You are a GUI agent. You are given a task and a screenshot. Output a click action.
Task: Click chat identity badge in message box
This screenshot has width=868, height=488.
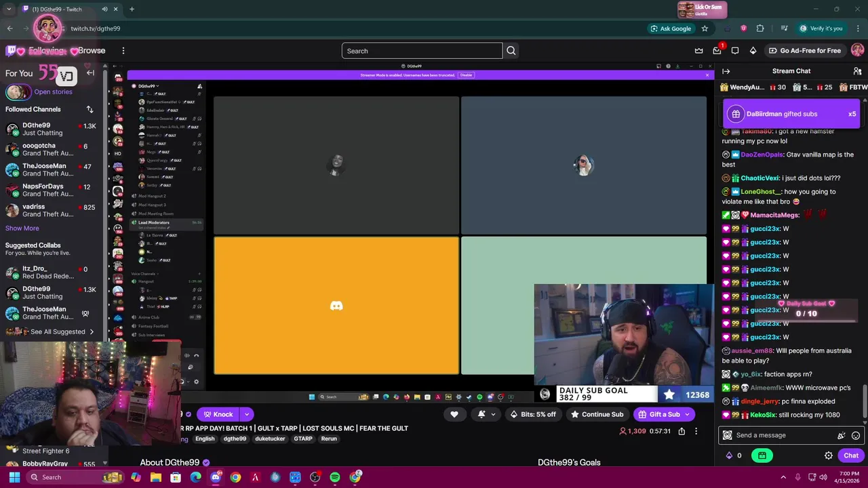[728, 436]
